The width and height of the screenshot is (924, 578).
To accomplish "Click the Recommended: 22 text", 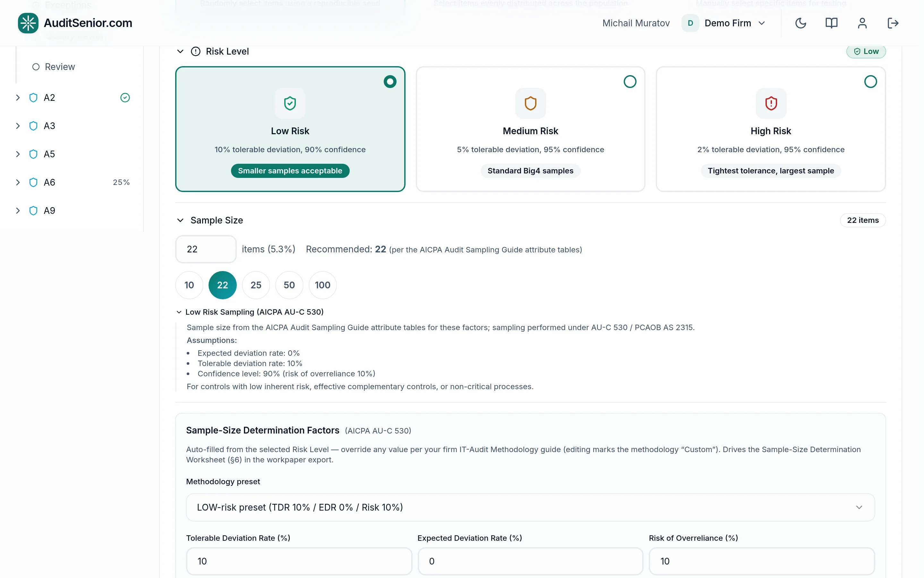I will 346,249.
